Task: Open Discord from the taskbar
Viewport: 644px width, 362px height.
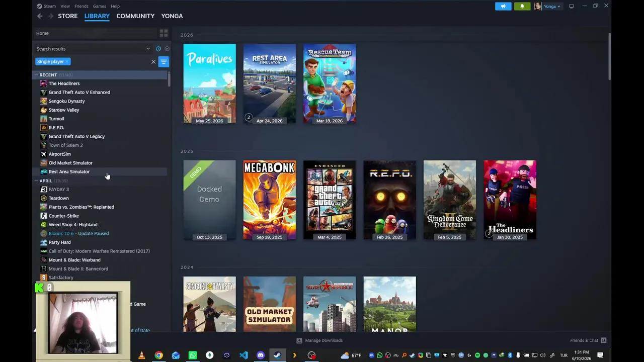Action: (x=261, y=355)
